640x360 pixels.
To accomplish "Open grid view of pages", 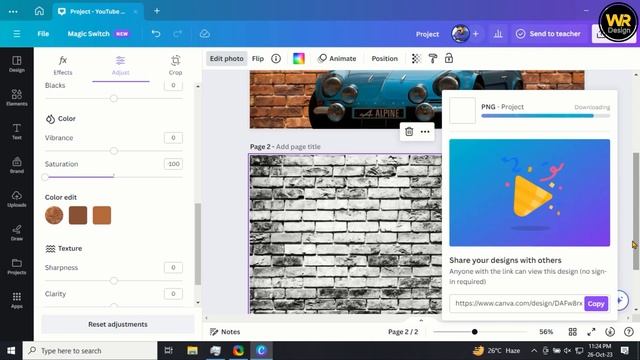I will coord(573,332).
